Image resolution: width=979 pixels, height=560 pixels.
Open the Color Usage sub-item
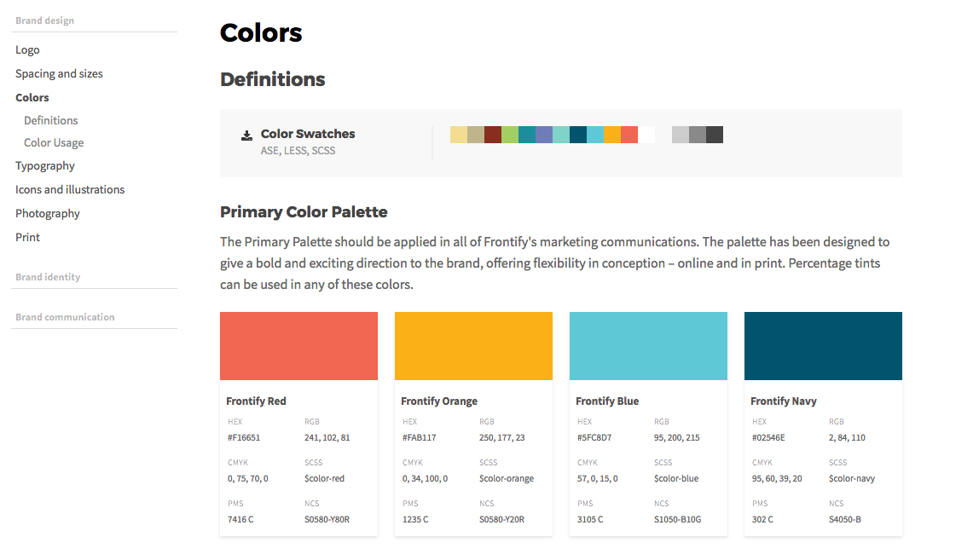54,143
